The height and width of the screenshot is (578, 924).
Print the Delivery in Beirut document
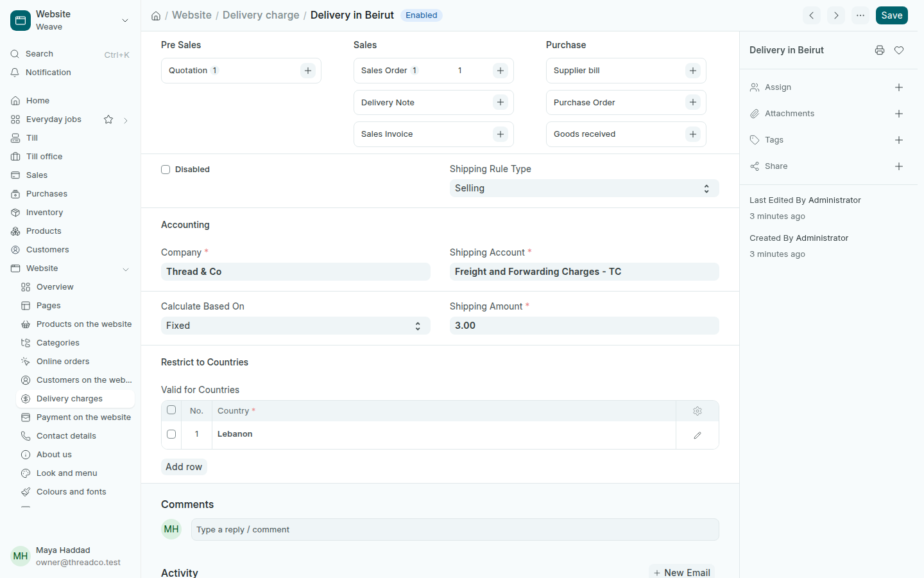pyautogui.click(x=880, y=50)
